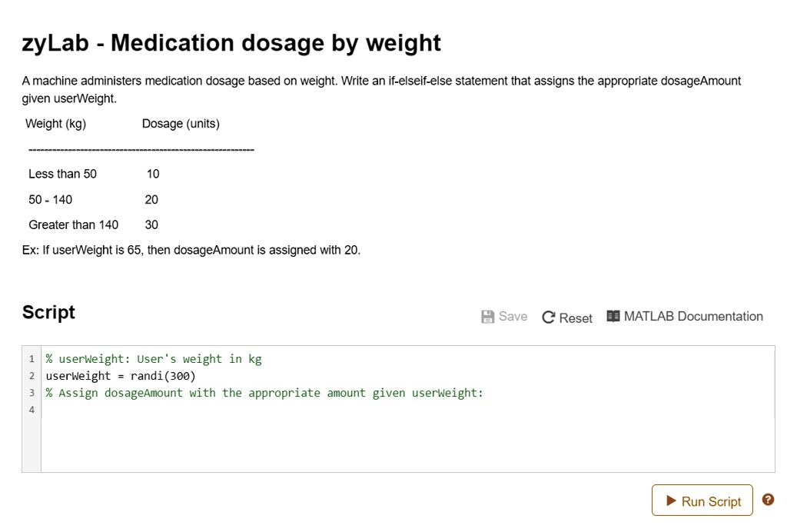Click the Assign dosageAmount comment line
Screen dimensions: 787x532
(x=264, y=393)
